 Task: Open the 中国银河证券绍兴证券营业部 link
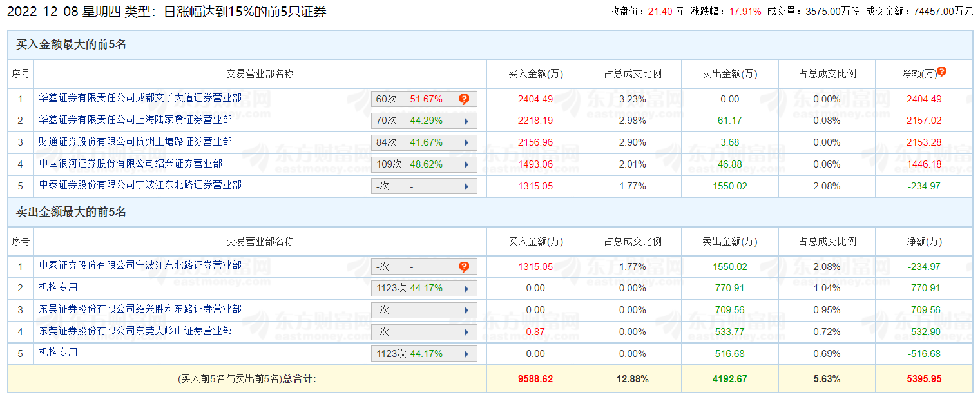[130, 164]
